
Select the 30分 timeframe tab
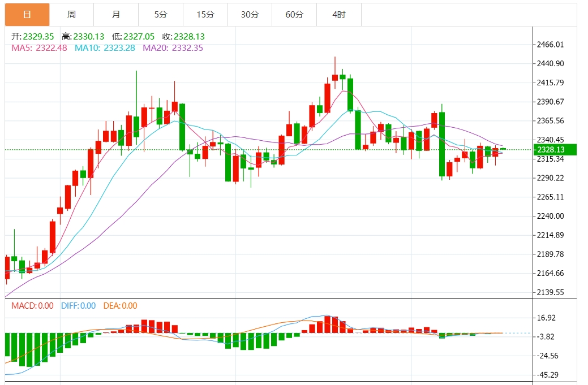(x=250, y=15)
